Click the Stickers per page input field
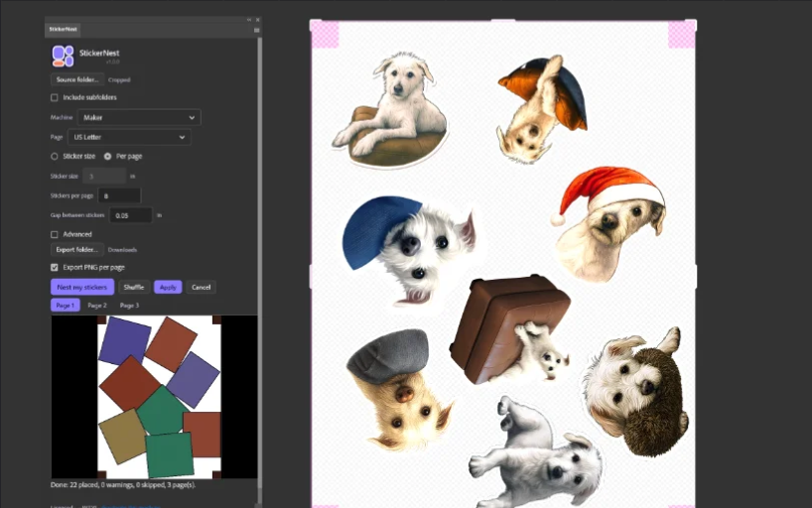This screenshot has height=508, width=812. point(119,195)
